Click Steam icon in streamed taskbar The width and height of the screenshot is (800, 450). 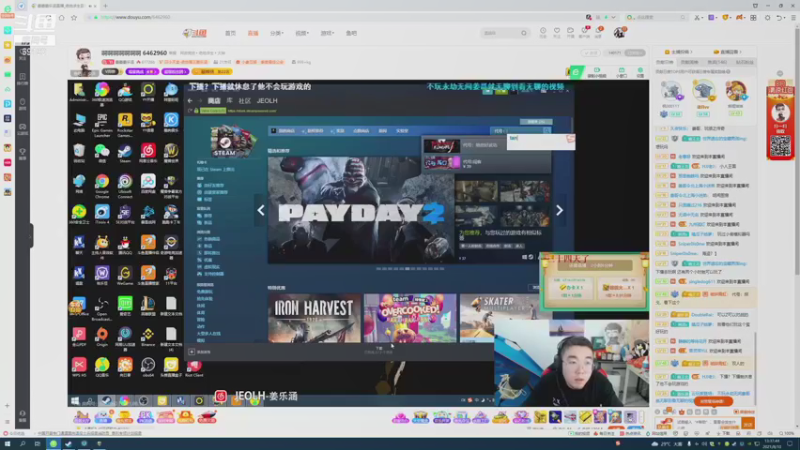(106, 401)
